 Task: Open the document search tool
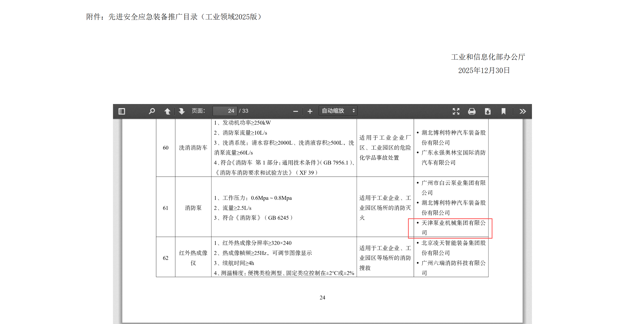pos(152,112)
